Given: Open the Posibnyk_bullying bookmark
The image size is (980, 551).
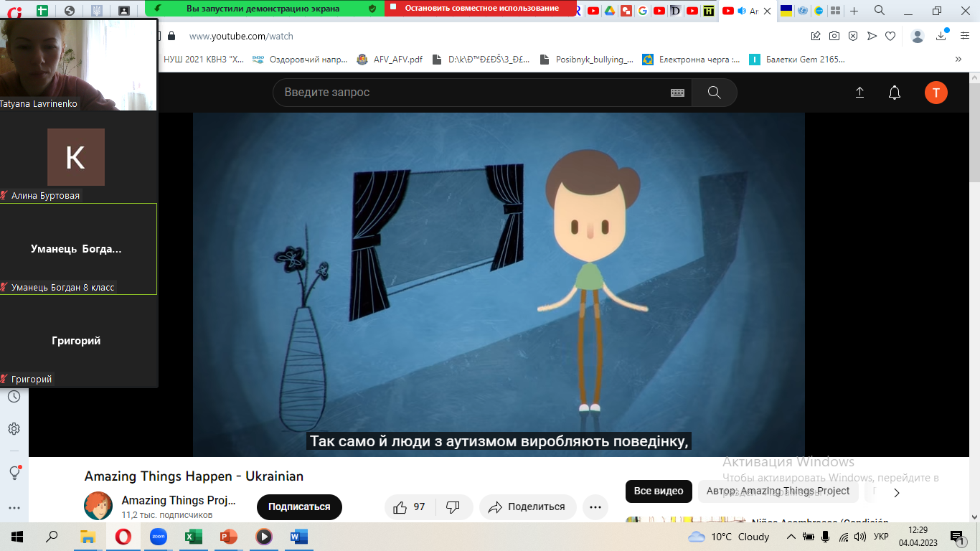Looking at the screenshot, I should [586, 60].
